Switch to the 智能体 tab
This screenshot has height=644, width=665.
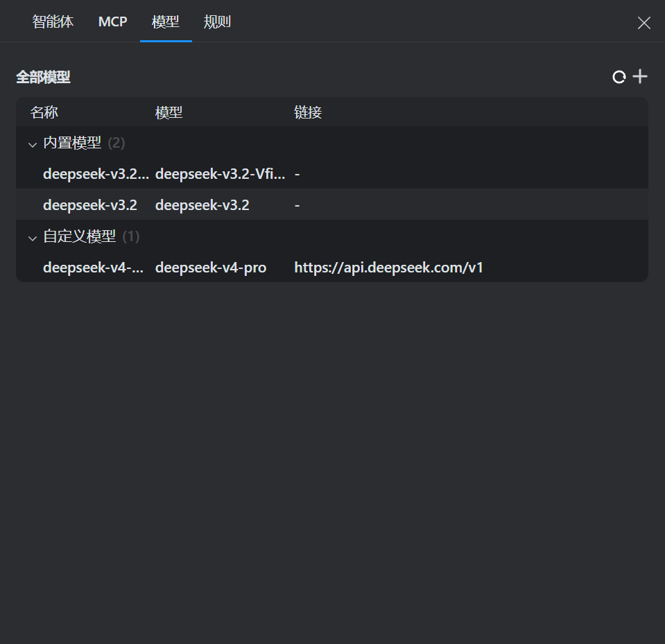coord(53,21)
